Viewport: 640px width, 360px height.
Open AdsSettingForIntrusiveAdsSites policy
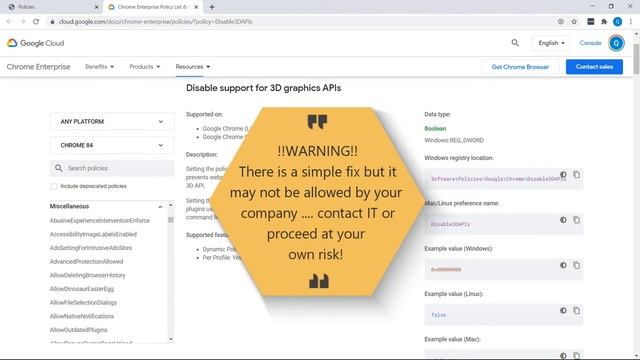tap(91, 248)
